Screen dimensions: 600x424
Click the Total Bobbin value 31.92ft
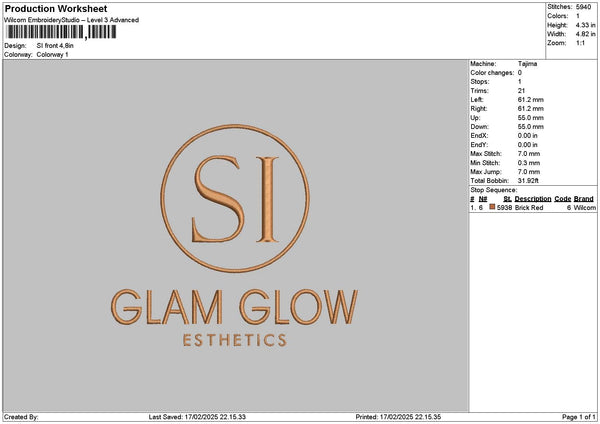(528, 181)
